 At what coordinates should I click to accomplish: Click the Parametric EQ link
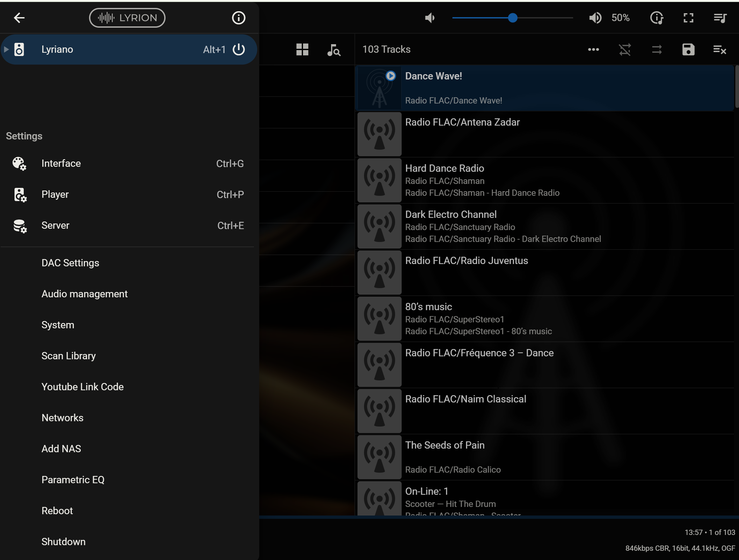pyautogui.click(x=73, y=480)
